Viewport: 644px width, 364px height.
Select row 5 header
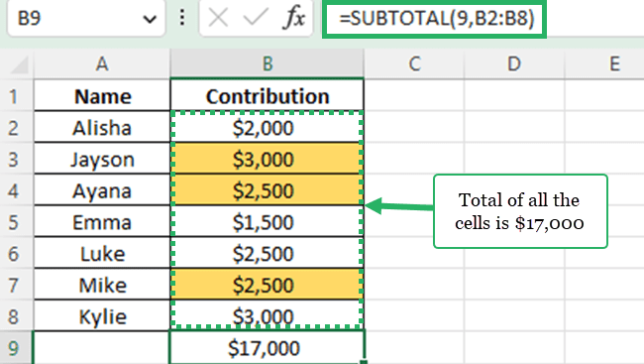14,222
